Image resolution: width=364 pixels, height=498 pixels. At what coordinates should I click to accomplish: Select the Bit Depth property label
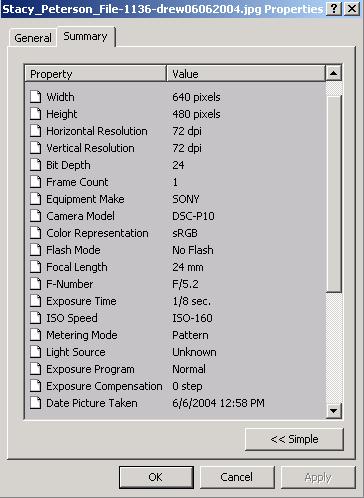pyautogui.click(x=68, y=165)
